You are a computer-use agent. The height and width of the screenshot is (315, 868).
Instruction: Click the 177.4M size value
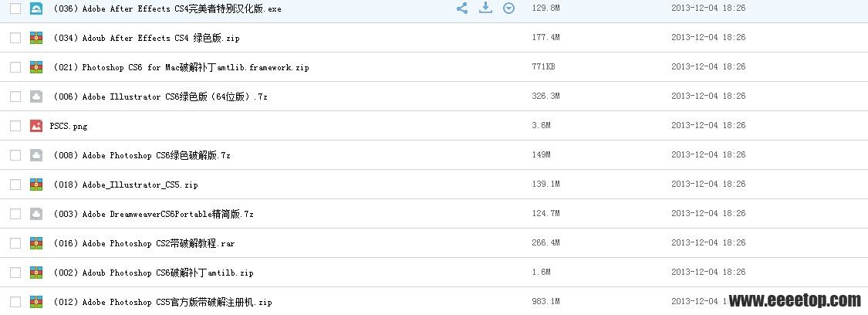545,38
